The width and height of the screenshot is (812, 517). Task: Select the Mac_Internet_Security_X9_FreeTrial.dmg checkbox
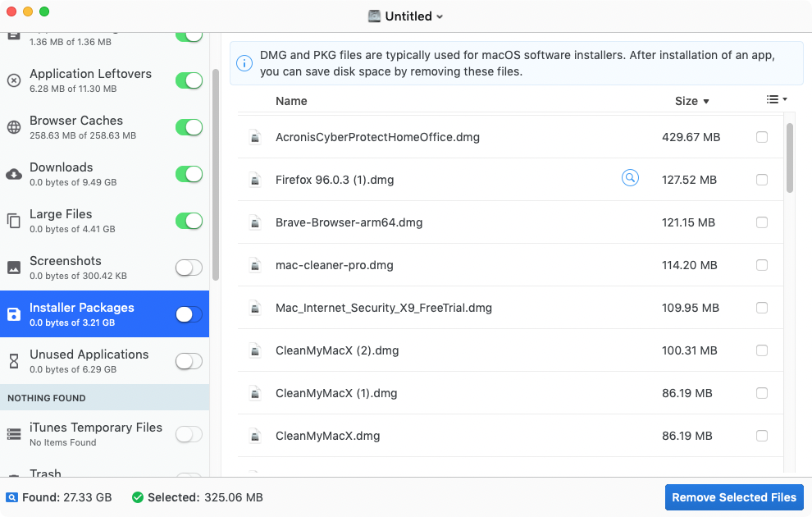point(762,308)
